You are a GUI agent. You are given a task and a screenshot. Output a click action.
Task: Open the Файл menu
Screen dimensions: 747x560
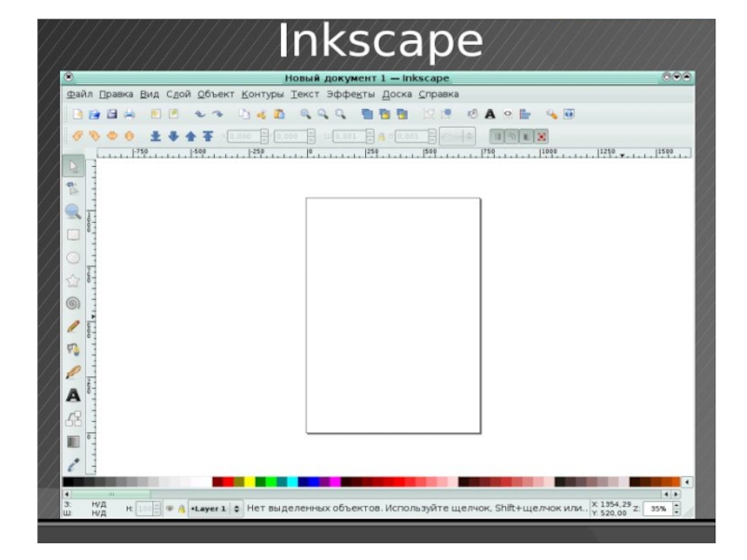pos(79,94)
